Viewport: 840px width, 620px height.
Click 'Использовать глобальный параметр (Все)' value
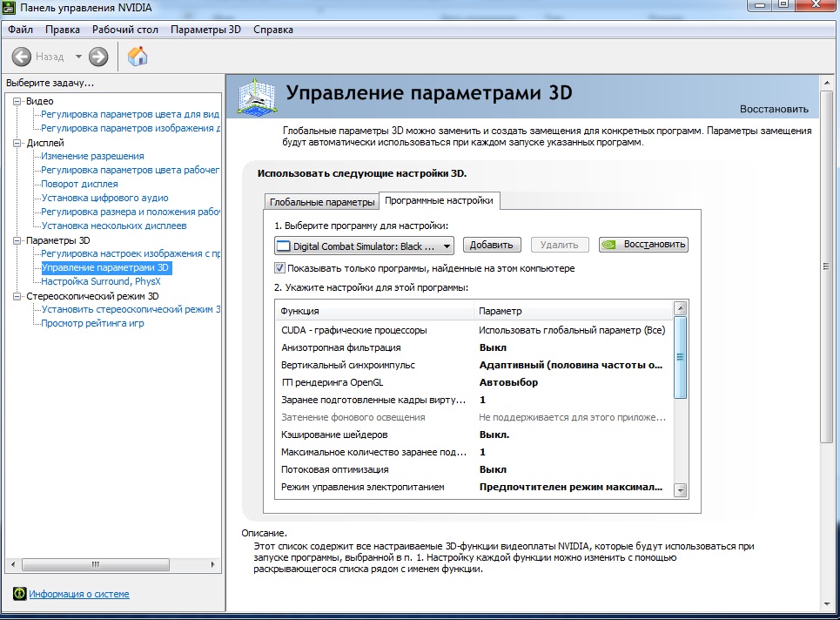(572, 330)
